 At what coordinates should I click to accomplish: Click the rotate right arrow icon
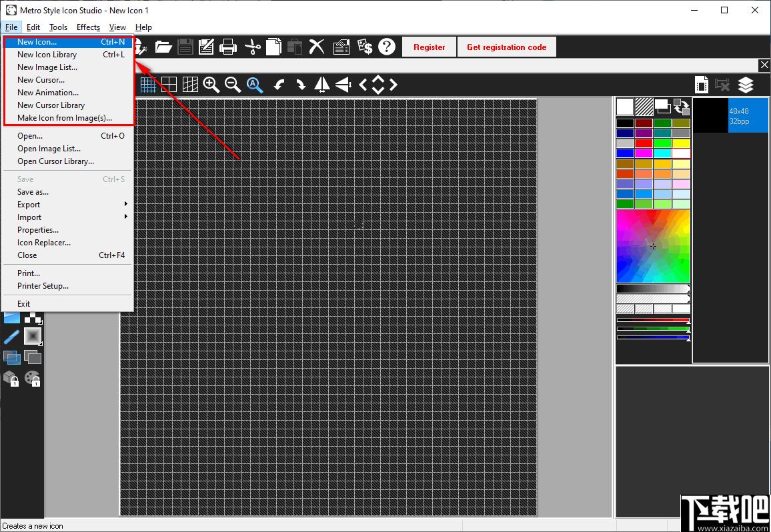301,85
